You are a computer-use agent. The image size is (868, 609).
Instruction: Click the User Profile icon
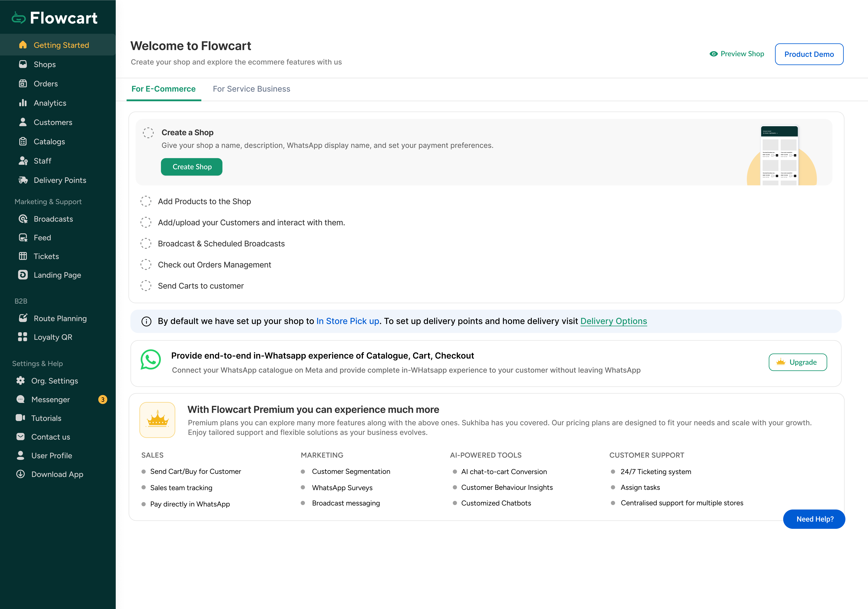[x=20, y=455]
